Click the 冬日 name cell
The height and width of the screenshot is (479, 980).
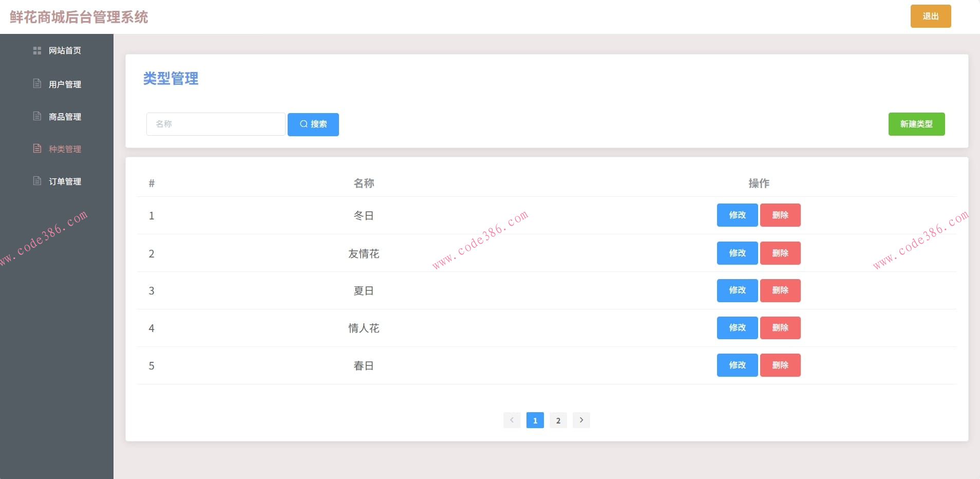364,216
